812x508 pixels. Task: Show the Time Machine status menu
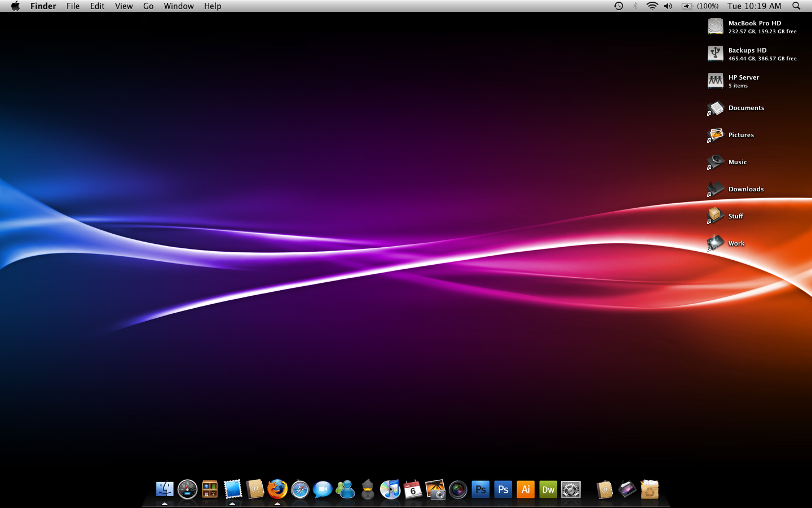pos(619,6)
